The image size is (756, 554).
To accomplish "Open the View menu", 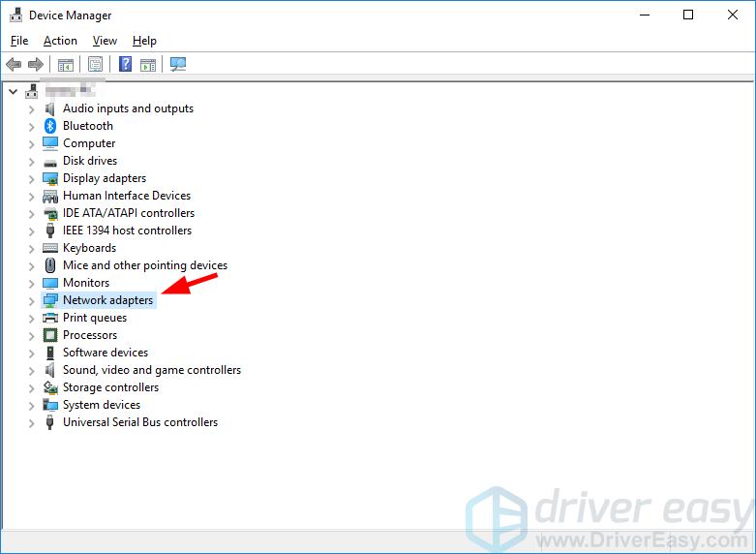I will pyautogui.click(x=105, y=41).
